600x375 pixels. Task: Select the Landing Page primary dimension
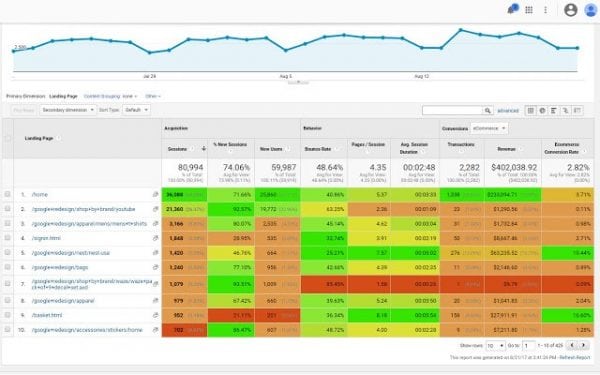[64, 96]
